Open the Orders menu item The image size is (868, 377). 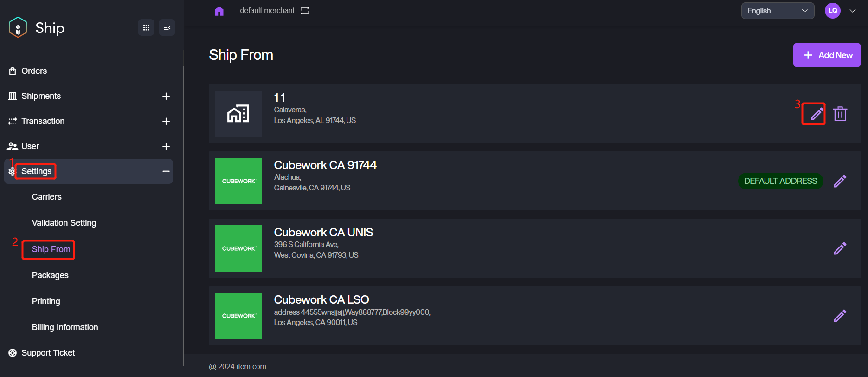(34, 71)
